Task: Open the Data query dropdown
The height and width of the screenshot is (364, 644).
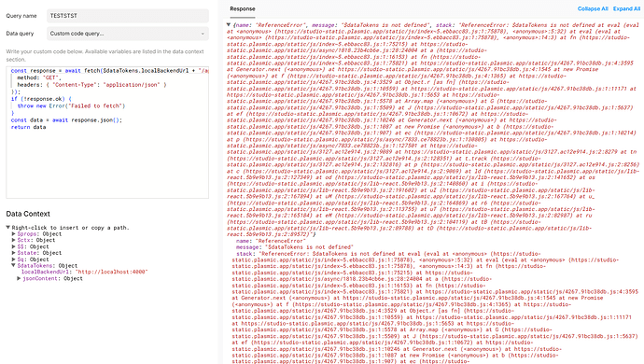Action: [127, 34]
